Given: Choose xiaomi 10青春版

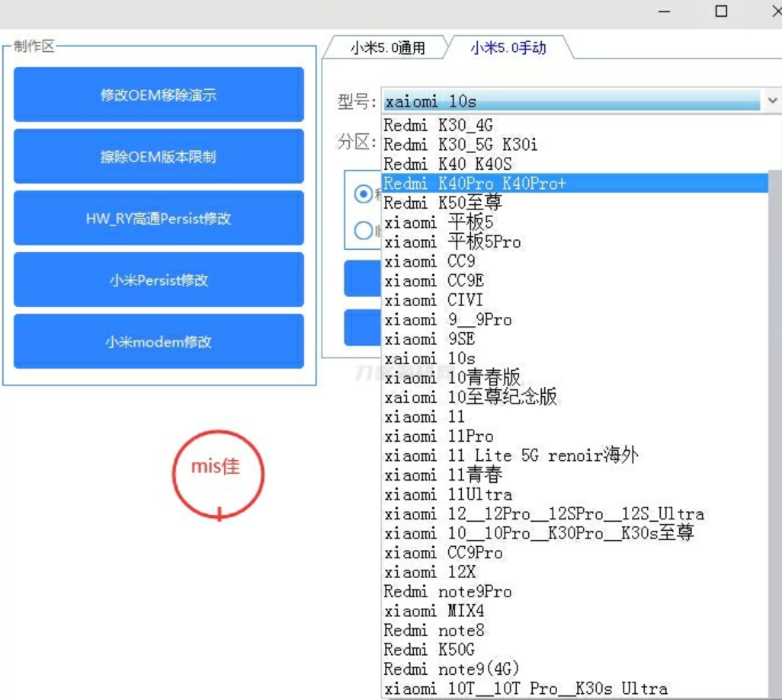Looking at the screenshot, I should tap(575, 378).
